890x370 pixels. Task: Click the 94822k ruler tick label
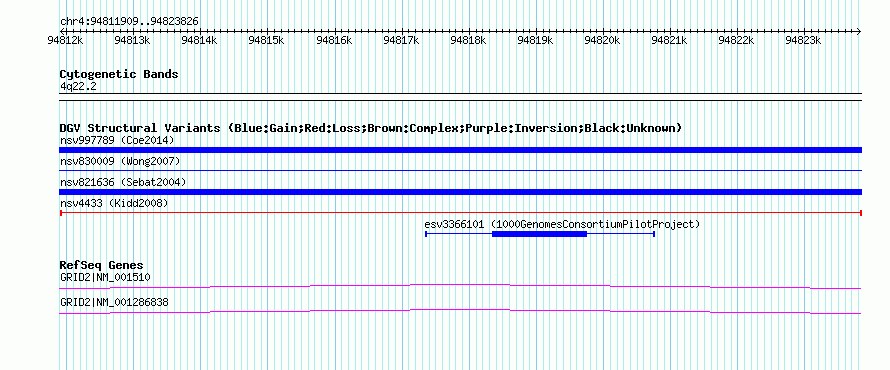click(737, 40)
